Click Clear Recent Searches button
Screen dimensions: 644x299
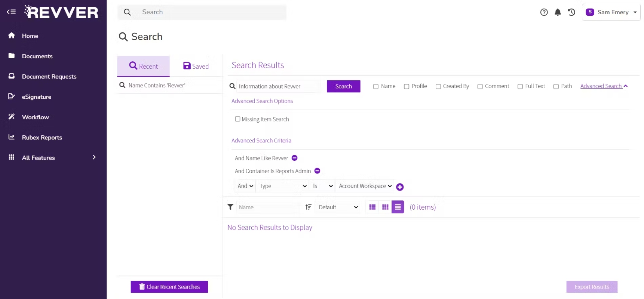point(169,287)
